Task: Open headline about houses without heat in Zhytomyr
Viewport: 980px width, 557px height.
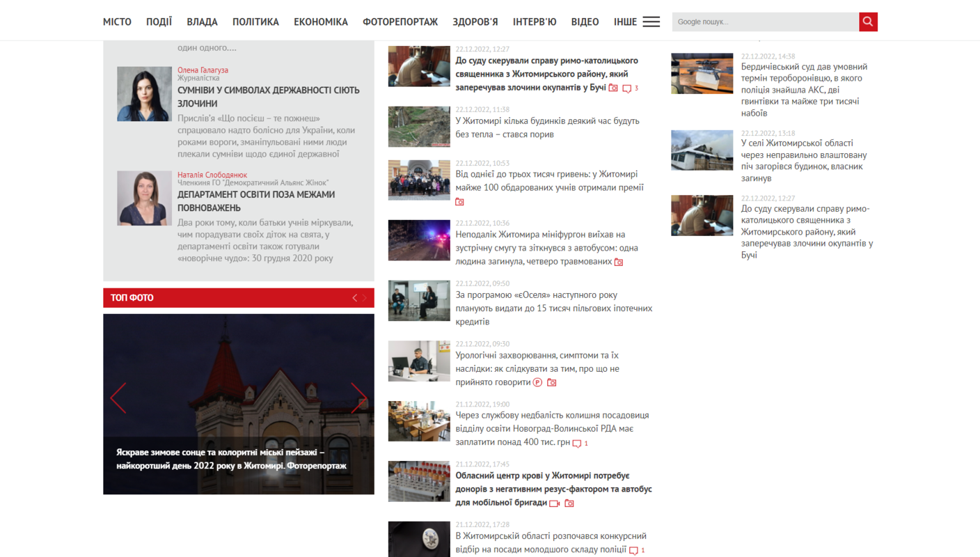Action: coord(548,127)
